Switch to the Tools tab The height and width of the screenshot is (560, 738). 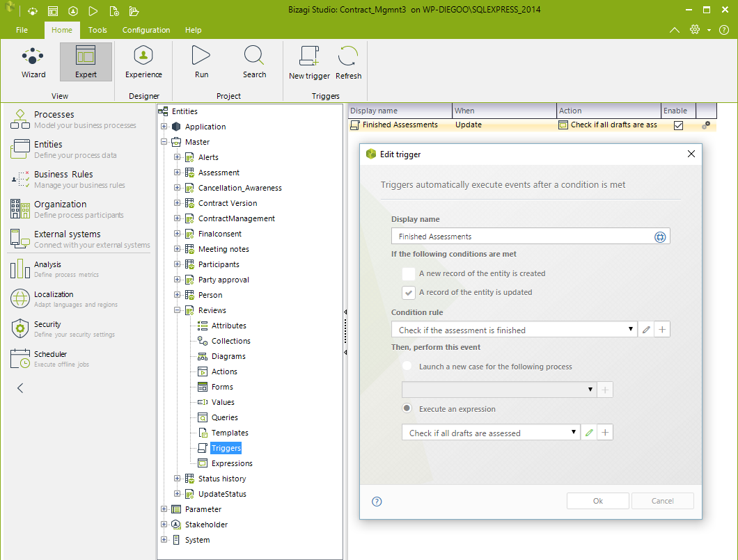point(97,30)
